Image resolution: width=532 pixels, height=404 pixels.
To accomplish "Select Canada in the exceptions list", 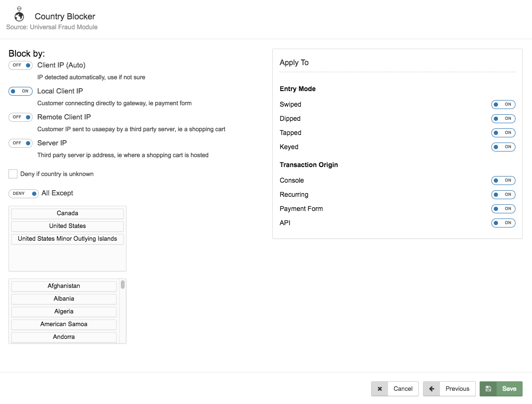I will click(x=67, y=213).
